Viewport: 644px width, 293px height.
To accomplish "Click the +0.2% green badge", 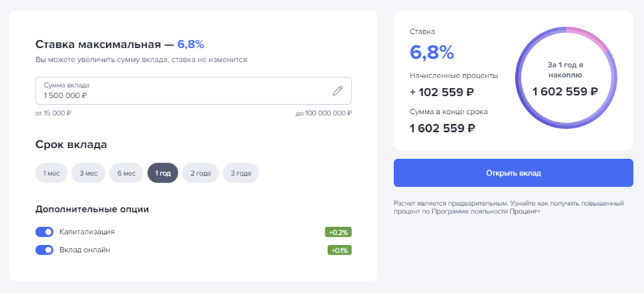I will pyautogui.click(x=338, y=233).
